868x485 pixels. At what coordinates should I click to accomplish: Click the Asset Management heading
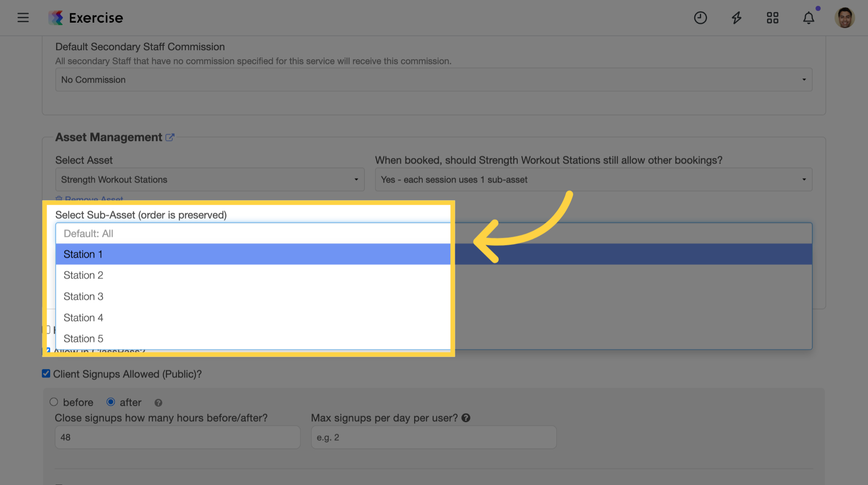(108, 137)
